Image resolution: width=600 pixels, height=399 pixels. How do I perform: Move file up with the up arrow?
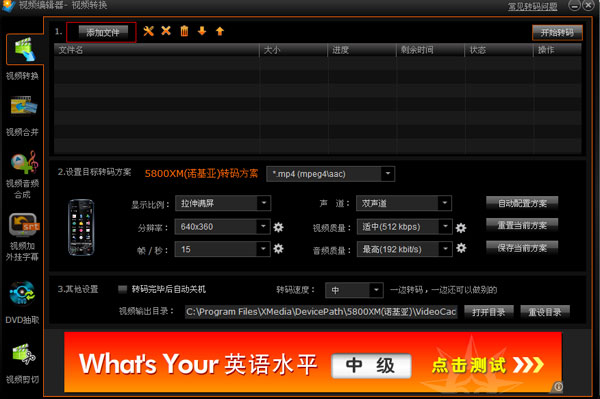pyautogui.click(x=220, y=31)
